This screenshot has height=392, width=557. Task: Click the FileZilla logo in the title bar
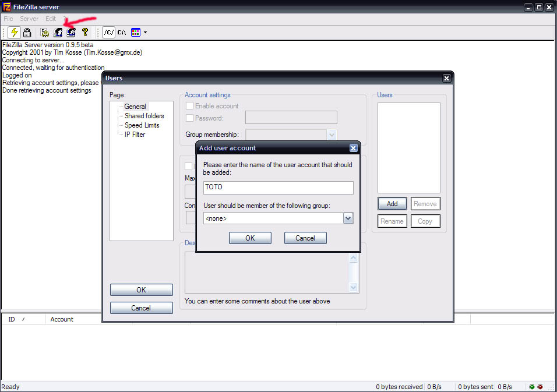6,7
